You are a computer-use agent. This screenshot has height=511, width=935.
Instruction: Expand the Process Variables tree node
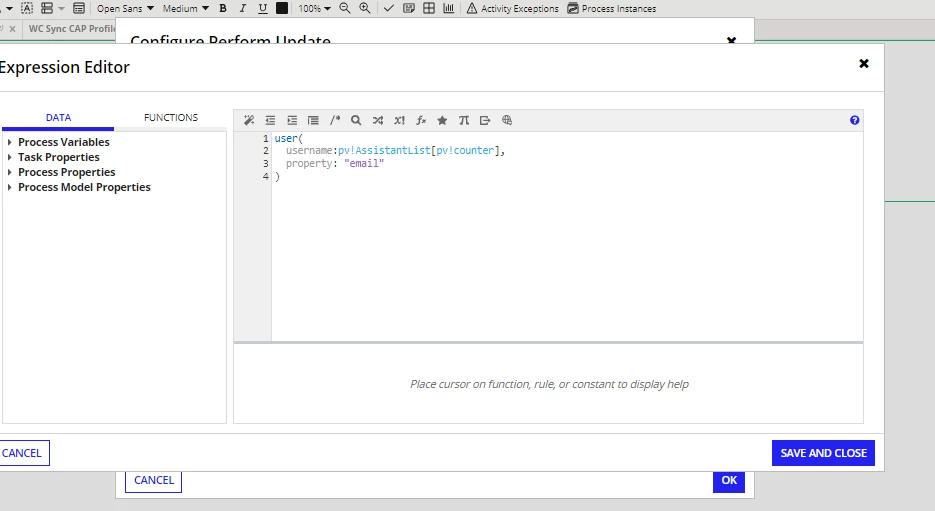[10, 142]
